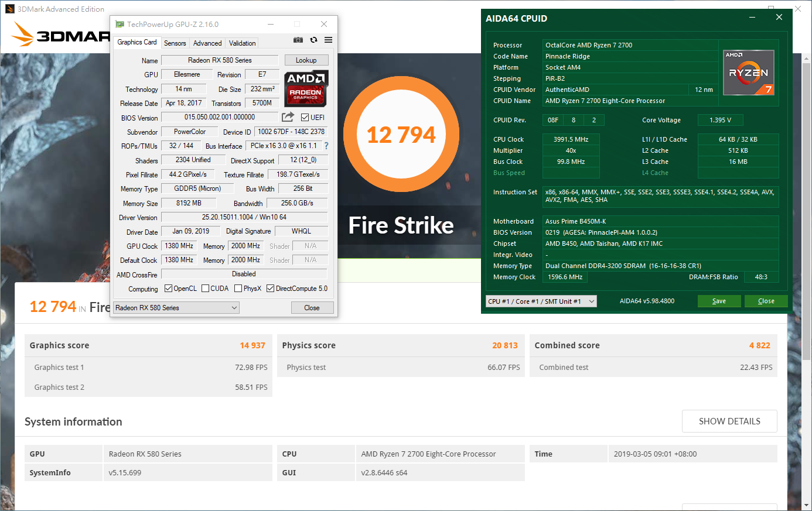Click the Graphics test 1 row
The height and width of the screenshot is (511, 812).
pos(149,368)
